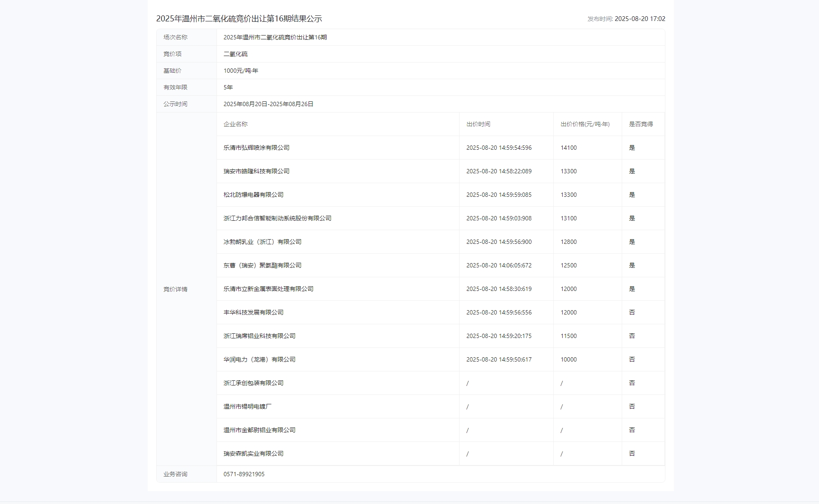Click bid time 2025-08-20 14:58:22:089
819x504 pixels.
[x=499, y=171]
